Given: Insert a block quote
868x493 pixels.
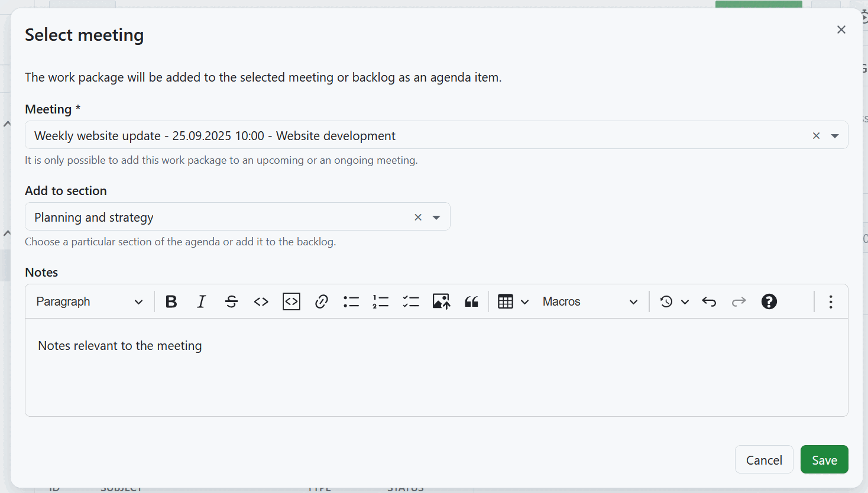Looking at the screenshot, I should pyautogui.click(x=471, y=301).
